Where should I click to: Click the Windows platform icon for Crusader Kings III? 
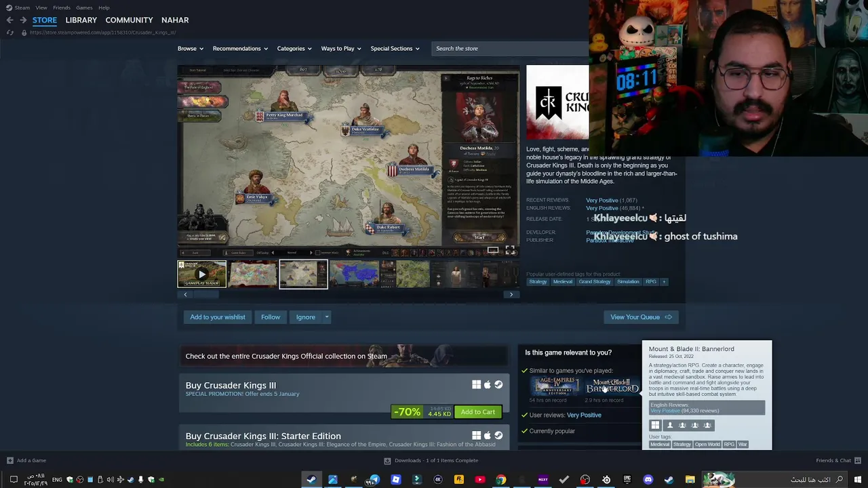coord(476,385)
